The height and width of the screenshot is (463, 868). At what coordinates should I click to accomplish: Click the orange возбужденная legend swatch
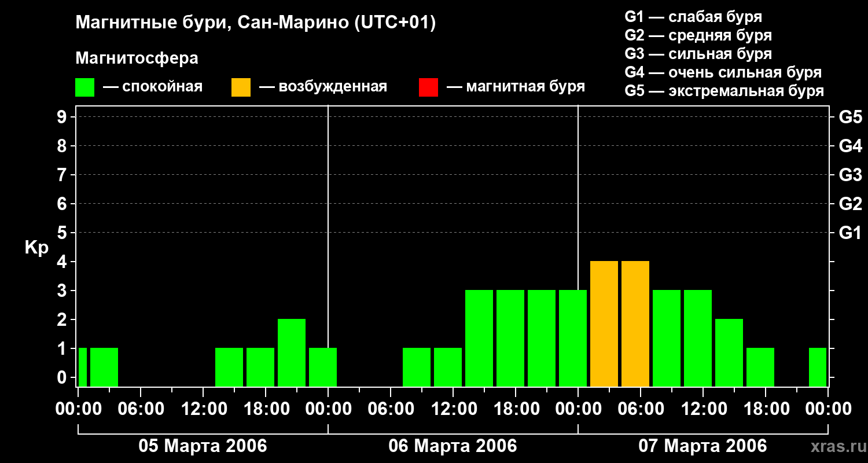pos(241,87)
